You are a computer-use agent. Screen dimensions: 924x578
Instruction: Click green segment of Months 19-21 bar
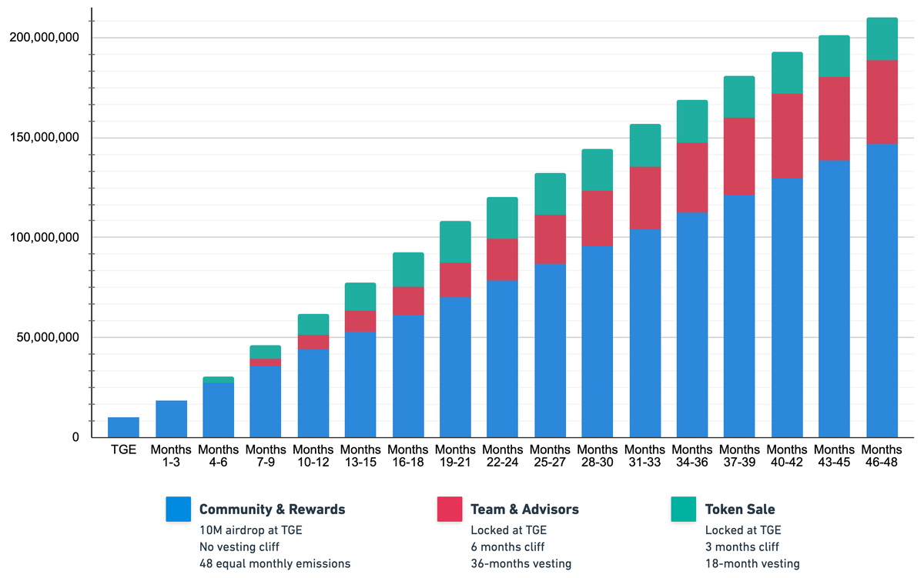point(455,242)
